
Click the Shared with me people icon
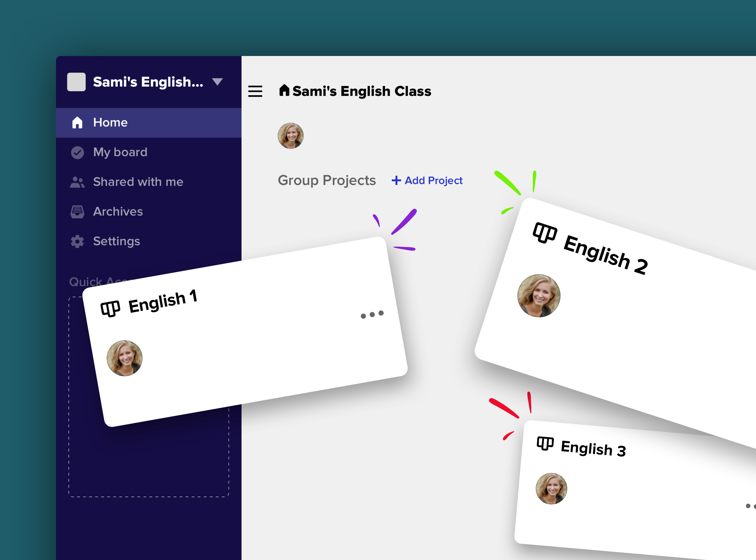[x=77, y=182]
